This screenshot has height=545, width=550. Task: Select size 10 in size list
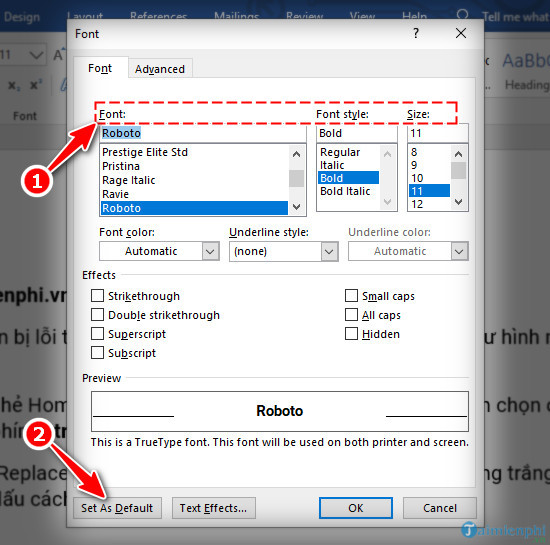(429, 178)
